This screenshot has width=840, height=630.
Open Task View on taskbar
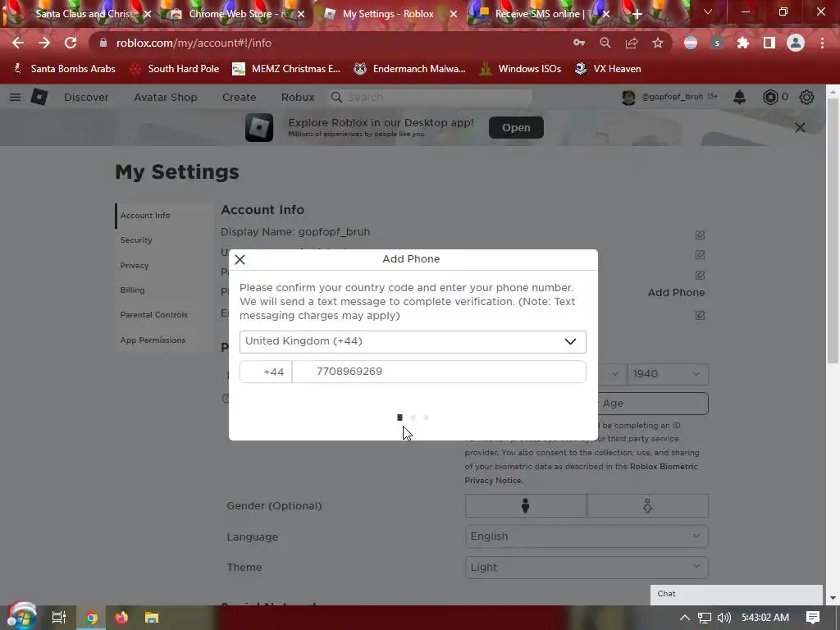(x=59, y=618)
